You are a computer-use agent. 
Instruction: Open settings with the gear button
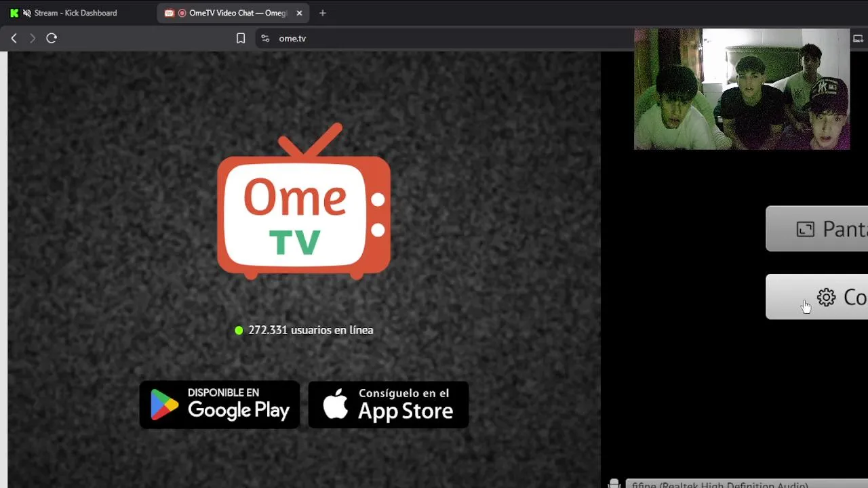click(x=817, y=297)
